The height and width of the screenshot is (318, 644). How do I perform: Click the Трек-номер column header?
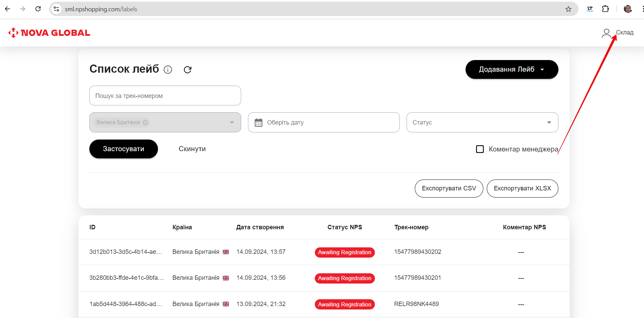pyautogui.click(x=411, y=227)
